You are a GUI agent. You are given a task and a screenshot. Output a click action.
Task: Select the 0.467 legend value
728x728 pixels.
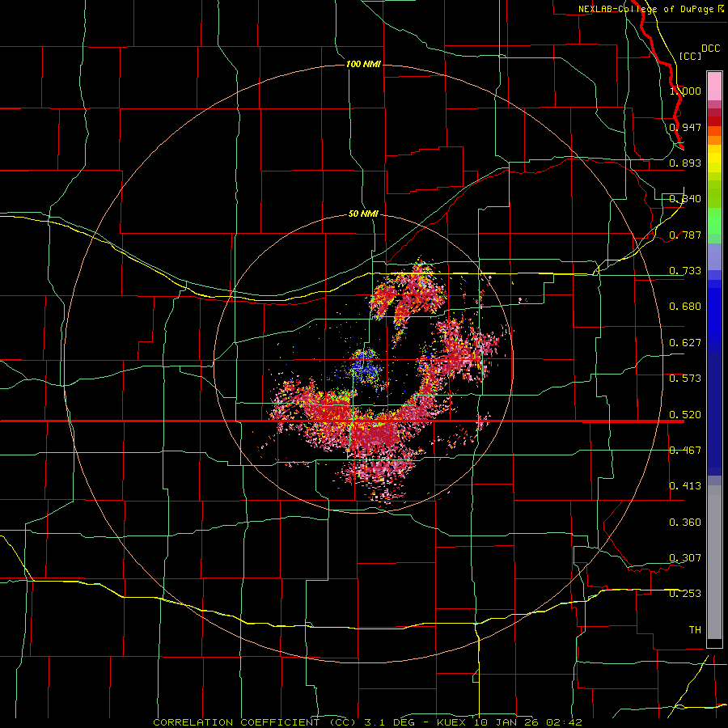coord(685,451)
